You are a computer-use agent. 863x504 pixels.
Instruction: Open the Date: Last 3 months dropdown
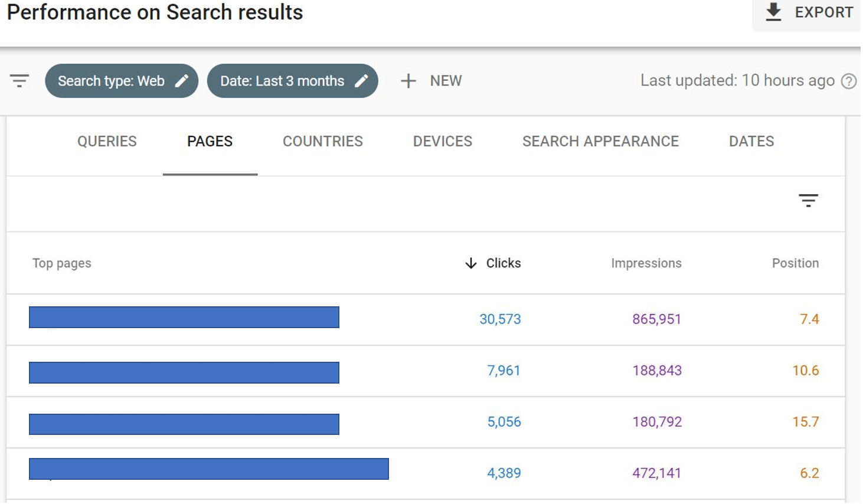point(292,80)
